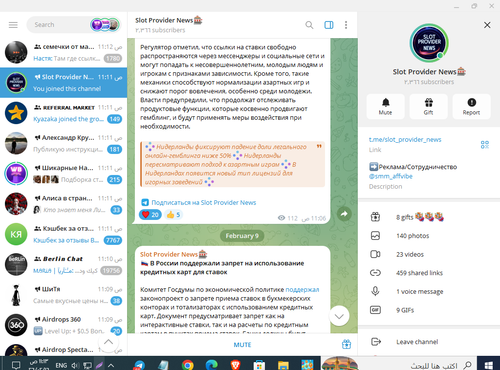Screen dimensions: 500x370
Task: Mute channel using the bell button
Action: point(385,106)
